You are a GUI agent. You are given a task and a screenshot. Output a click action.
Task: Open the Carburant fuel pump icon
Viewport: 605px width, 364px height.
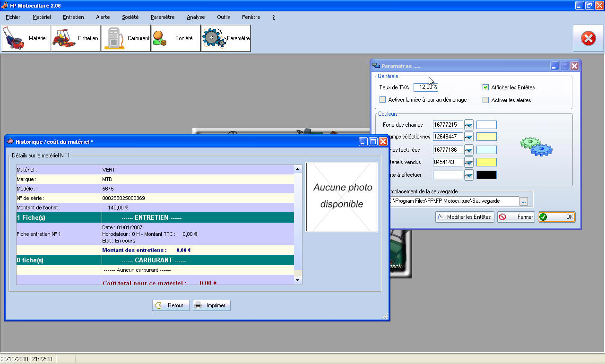click(x=126, y=38)
